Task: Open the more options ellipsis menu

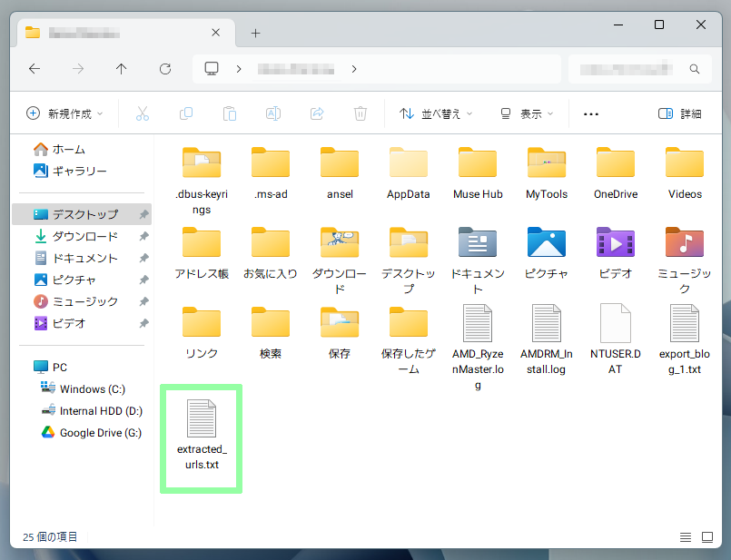Action: 591,113
